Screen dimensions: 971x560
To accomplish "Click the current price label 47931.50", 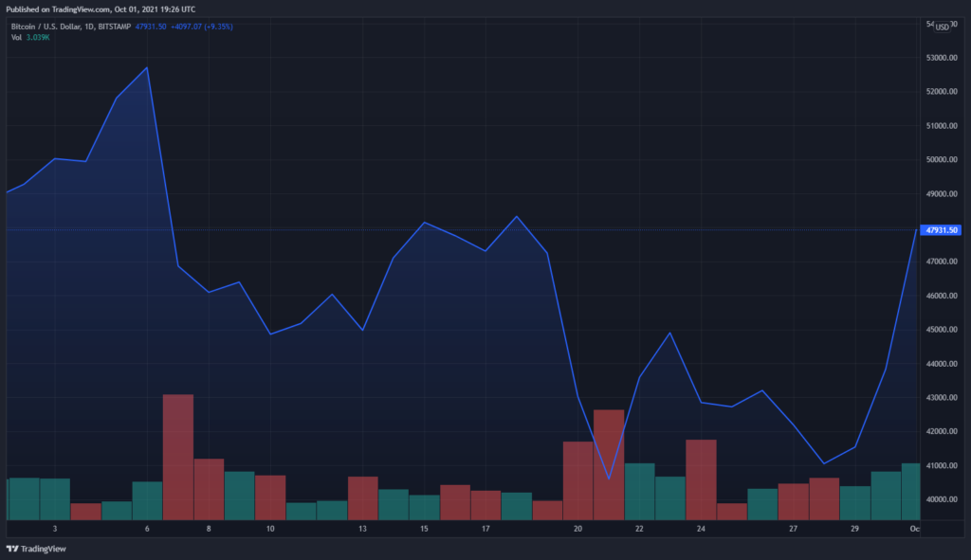I will pos(941,230).
